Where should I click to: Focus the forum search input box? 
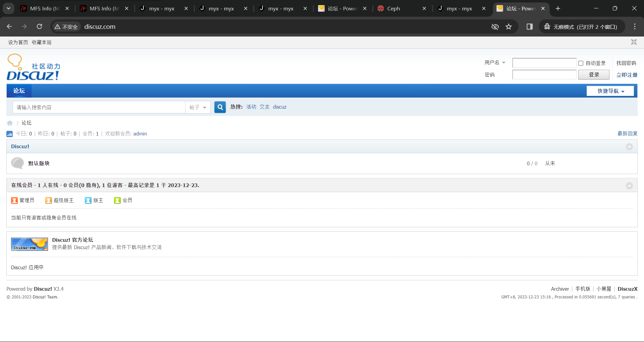click(x=99, y=107)
